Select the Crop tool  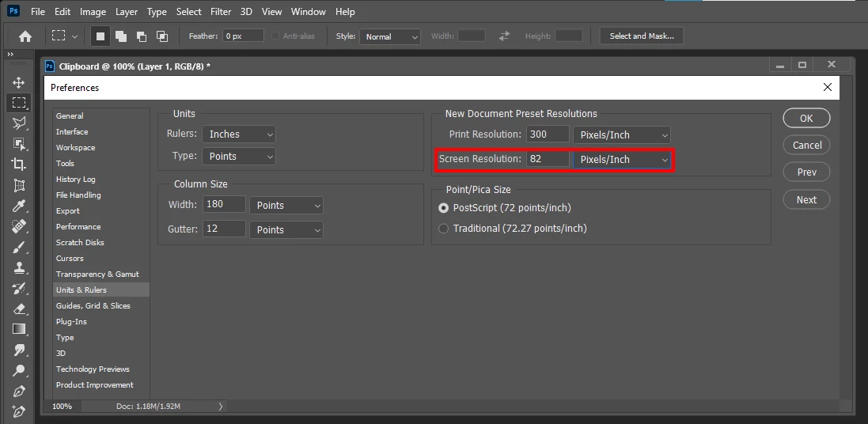click(19, 165)
